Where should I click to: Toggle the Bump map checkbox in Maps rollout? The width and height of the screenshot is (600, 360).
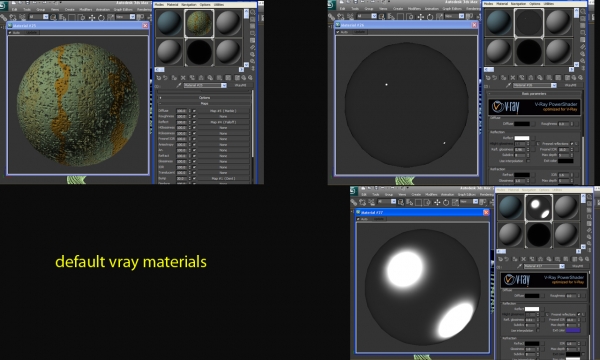pyautogui.click(x=194, y=178)
